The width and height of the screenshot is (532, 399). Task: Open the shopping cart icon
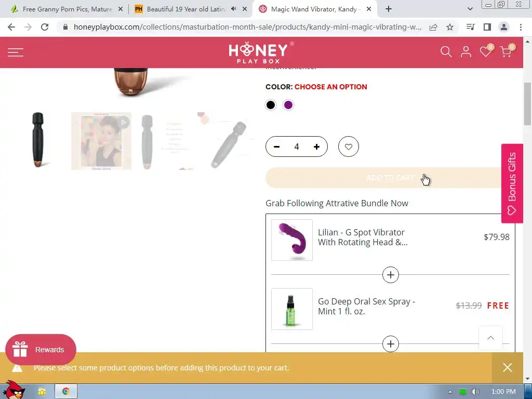pyautogui.click(x=507, y=51)
